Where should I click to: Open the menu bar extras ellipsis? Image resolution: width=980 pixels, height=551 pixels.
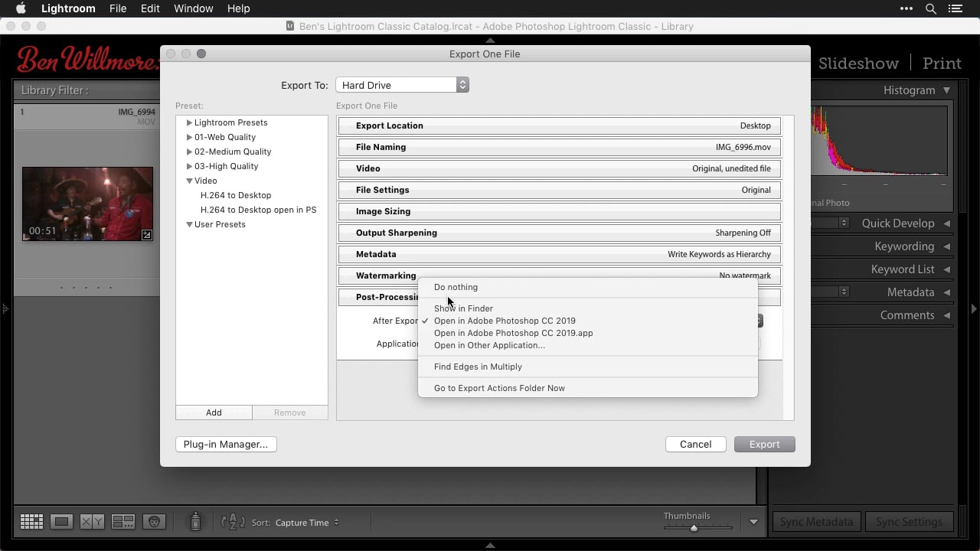[906, 8]
